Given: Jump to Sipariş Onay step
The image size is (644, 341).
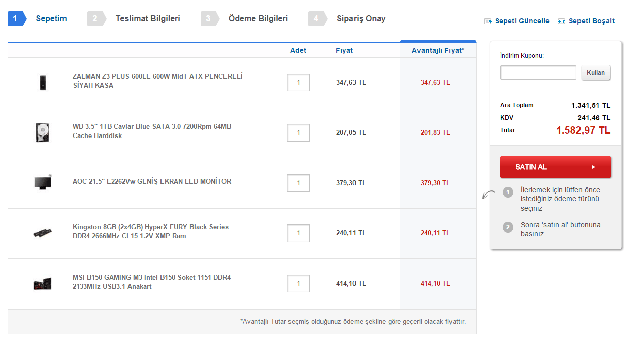Looking at the screenshot, I should click(361, 19).
